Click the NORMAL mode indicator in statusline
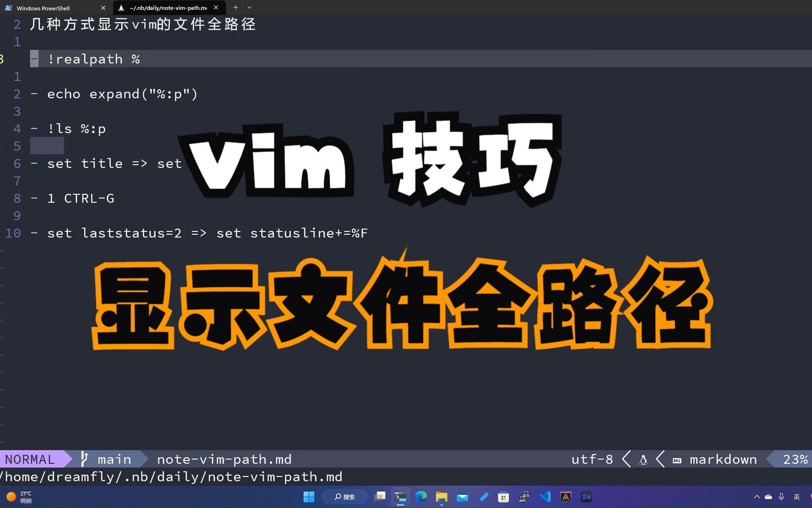812x508 pixels. coord(30,459)
